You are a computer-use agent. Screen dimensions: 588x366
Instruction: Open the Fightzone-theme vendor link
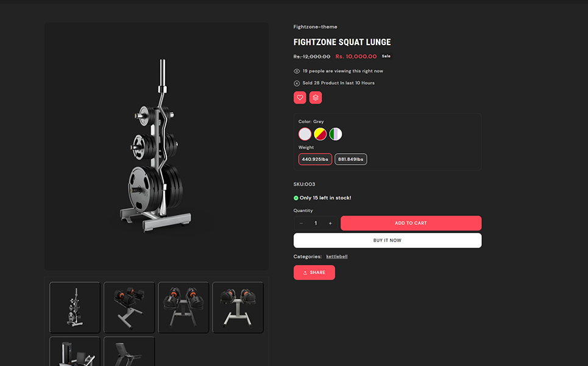coord(316,27)
